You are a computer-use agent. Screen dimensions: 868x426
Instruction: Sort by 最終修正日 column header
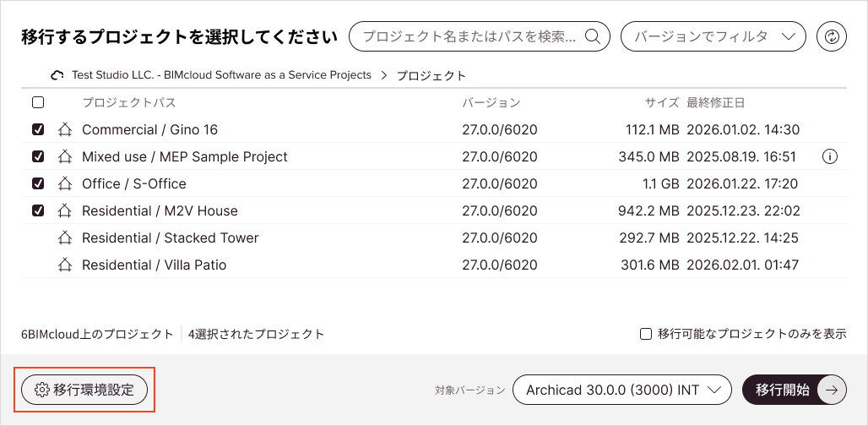(x=716, y=102)
